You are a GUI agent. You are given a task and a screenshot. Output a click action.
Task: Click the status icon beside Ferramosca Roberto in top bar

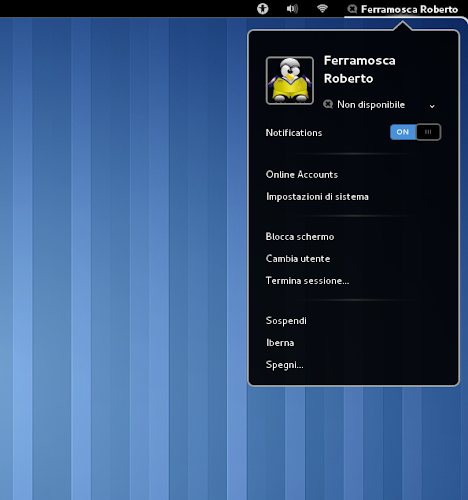tap(352, 9)
